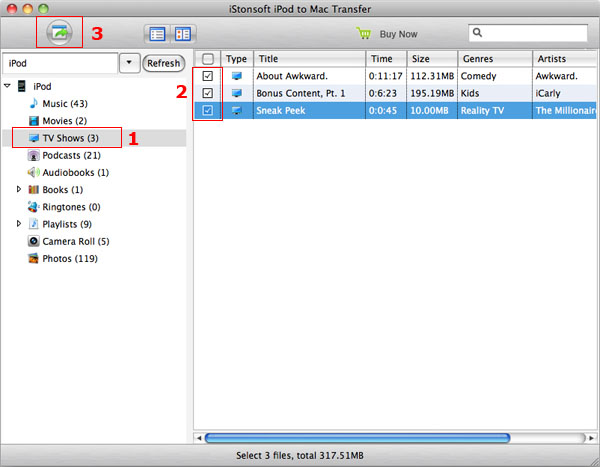600x467 pixels.
Task: Click the 0:11:17 time cell
Action: coord(385,76)
